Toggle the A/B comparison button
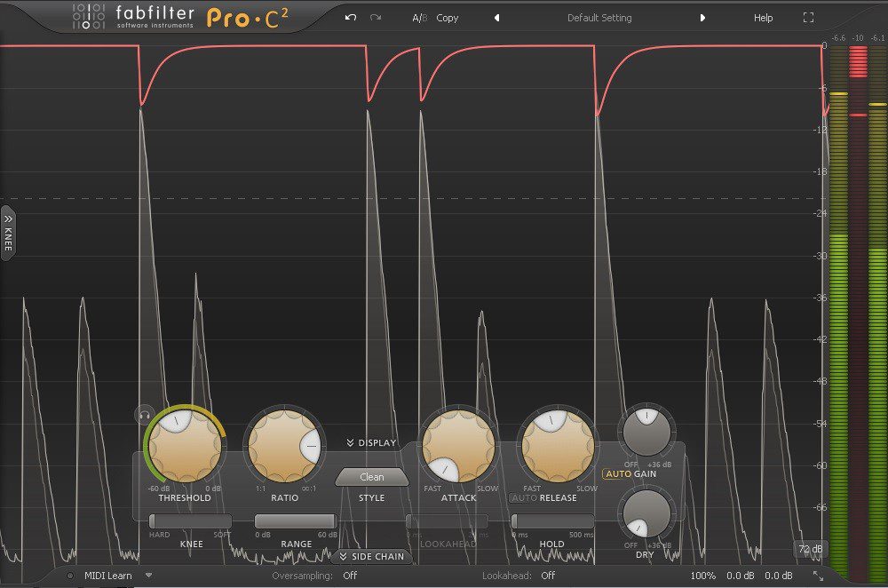Screen dimensions: 888x588 (420, 18)
